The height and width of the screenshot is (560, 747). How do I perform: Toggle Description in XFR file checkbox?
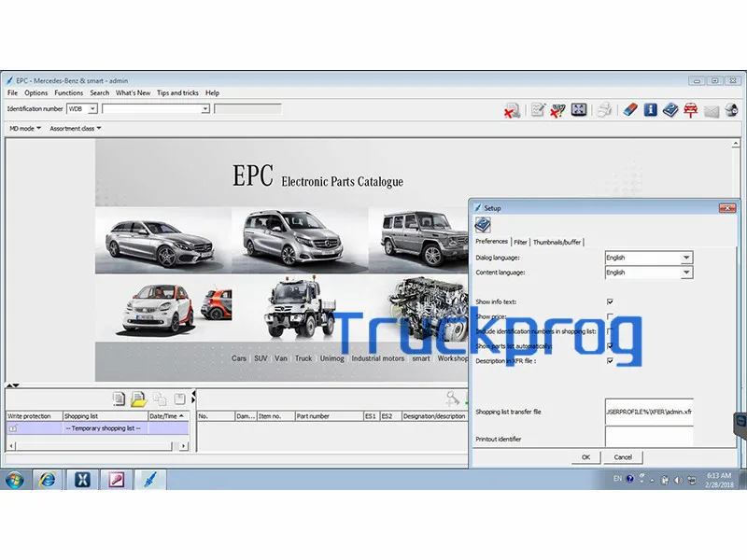610,361
